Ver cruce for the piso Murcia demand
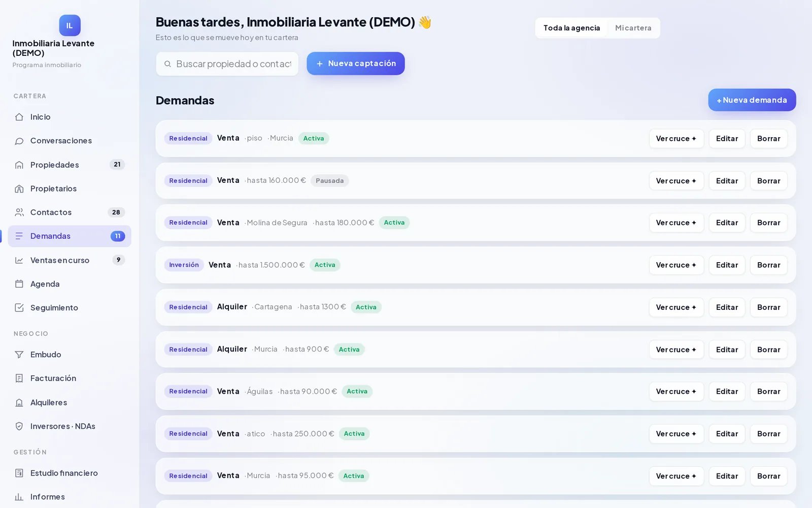 click(676, 139)
